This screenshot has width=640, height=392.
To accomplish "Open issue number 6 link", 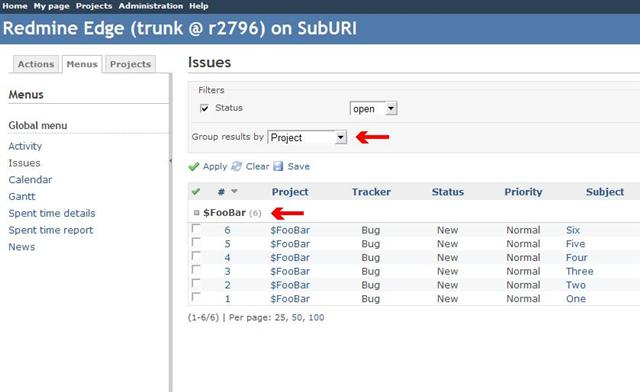I will (227, 230).
